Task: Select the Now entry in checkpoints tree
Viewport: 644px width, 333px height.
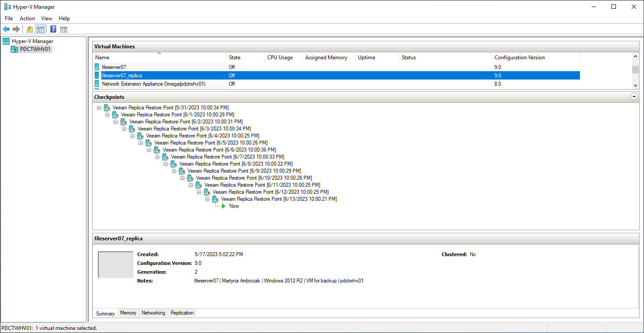Action: [x=234, y=206]
